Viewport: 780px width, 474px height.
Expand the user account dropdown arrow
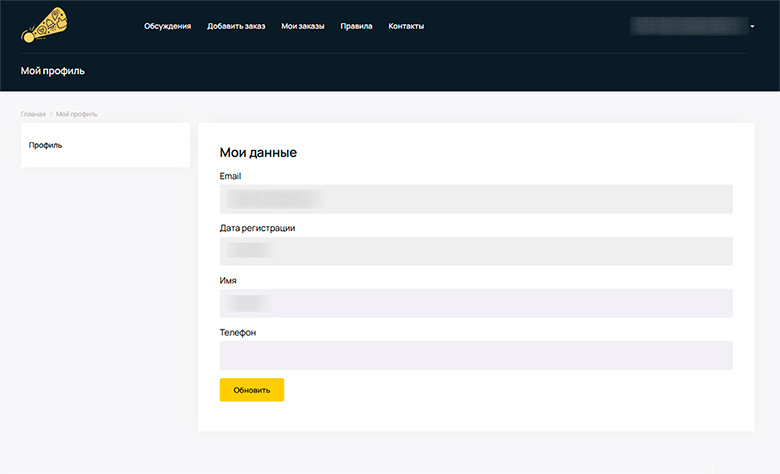(752, 26)
